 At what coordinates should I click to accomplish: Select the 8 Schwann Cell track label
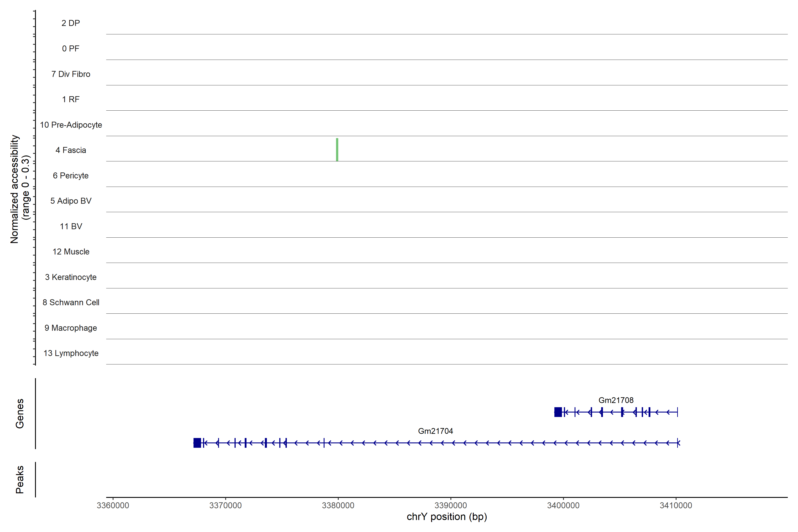pyautogui.click(x=70, y=302)
